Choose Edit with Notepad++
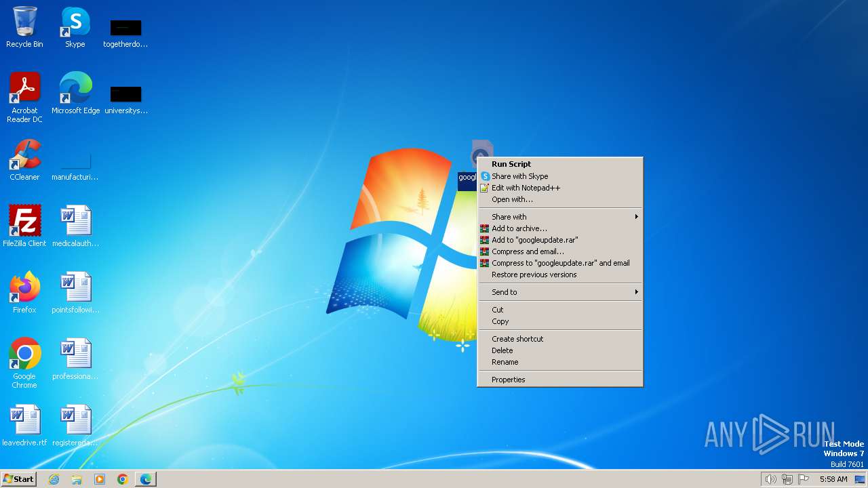Viewport: 868px width, 488px height. tap(560, 188)
